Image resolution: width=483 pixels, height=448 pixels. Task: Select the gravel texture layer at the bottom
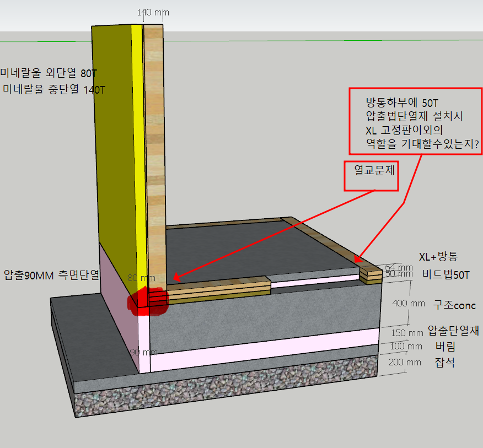(221, 397)
